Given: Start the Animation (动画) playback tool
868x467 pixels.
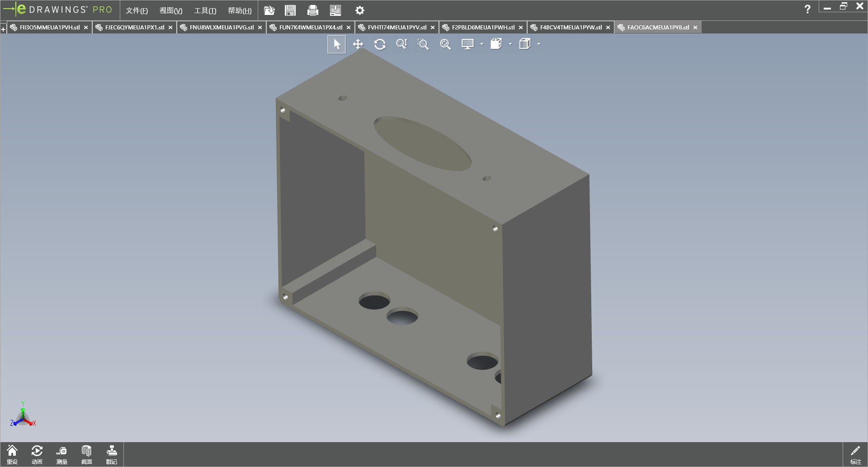Looking at the screenshot, I should pos(37,454).
